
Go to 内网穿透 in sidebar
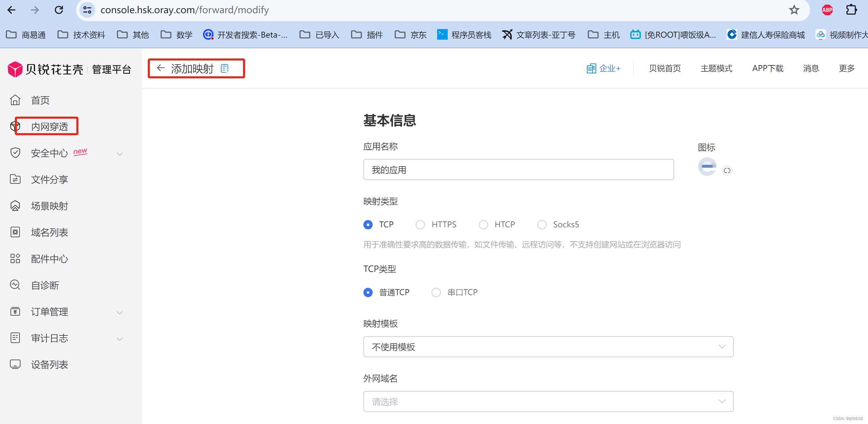[50, 127]
